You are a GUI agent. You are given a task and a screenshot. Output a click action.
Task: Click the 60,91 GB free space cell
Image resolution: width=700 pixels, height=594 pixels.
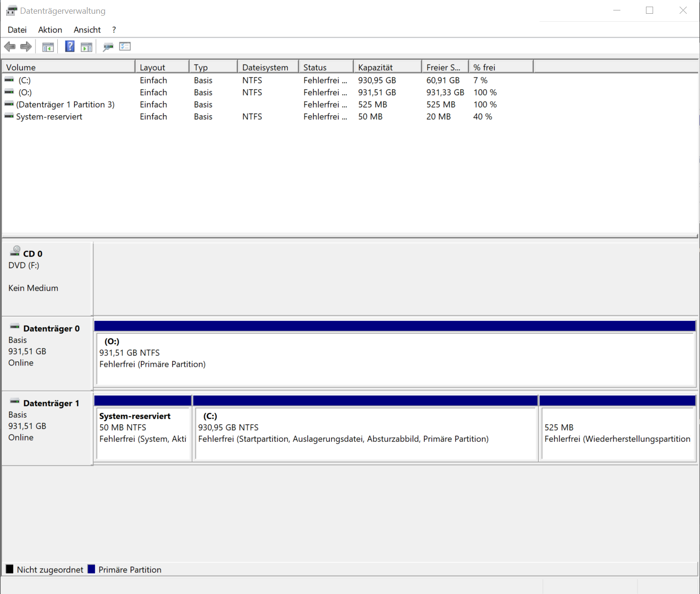(x=443, y=80)
